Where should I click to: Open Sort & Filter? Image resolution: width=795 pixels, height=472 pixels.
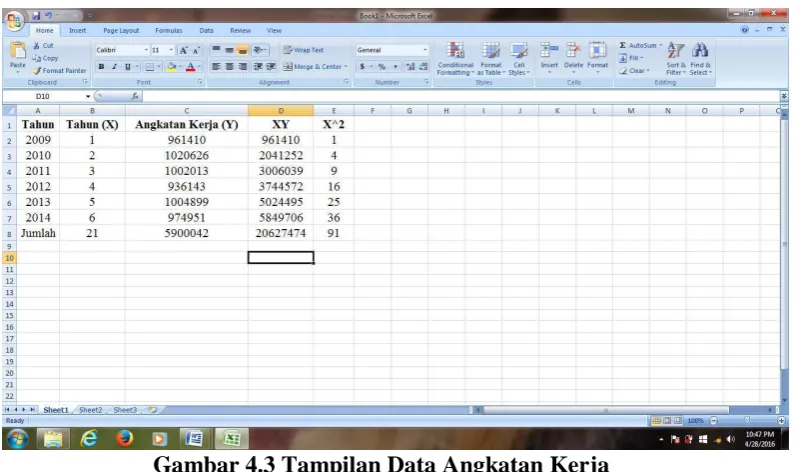coord(675,58)
